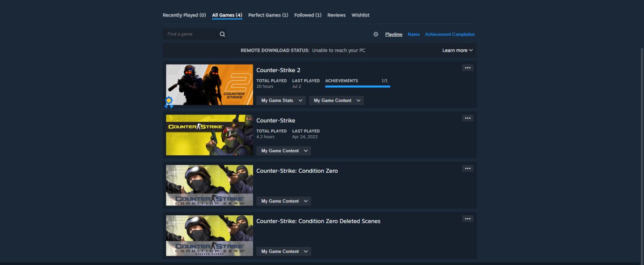Expand My Game Content for Counter-Strike with 4.2 hours
The width and height of the screenshot is (644, 265).
coord(284,151)
